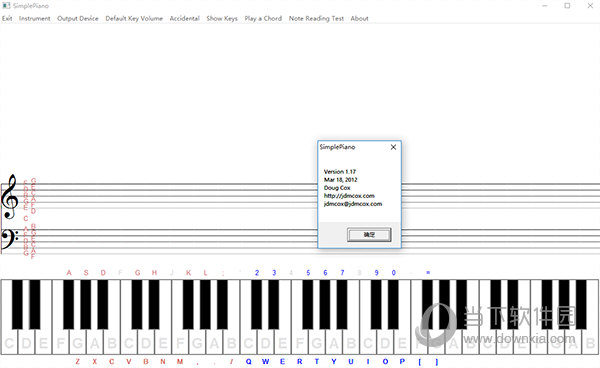Open the Default Key Volume menu
The image size is (600, 368).
134,18
